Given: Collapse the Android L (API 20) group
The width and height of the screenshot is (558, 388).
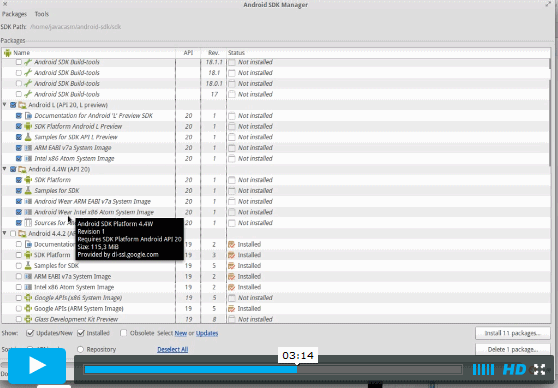Looking at the screenshot, I should click(5, 105).
